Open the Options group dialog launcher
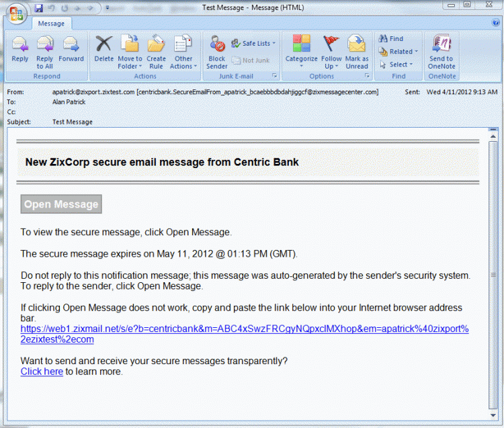 pyautogui.click(x=367, y=75)
